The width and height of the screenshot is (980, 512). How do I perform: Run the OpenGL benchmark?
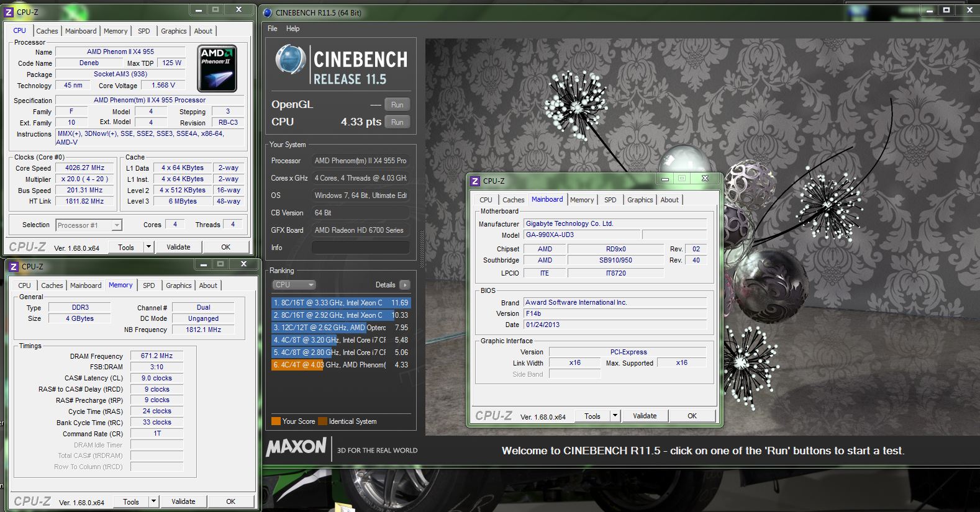[397, 105]
